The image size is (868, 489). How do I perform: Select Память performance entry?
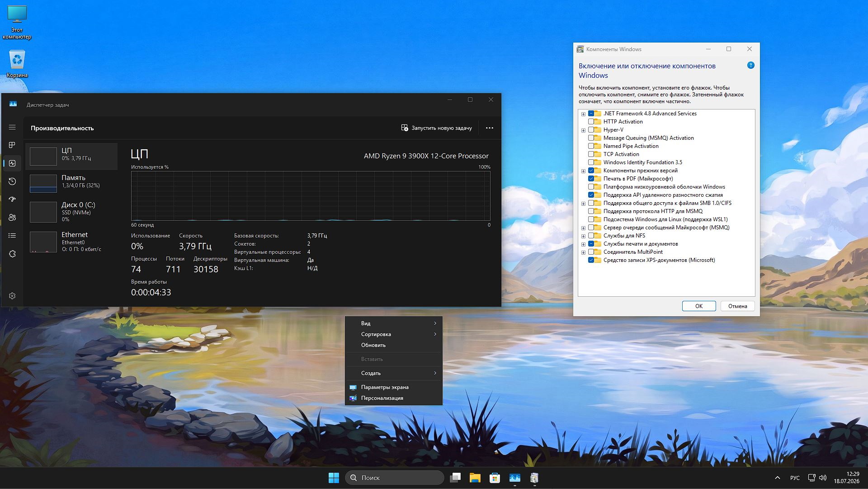click(71, 184)
